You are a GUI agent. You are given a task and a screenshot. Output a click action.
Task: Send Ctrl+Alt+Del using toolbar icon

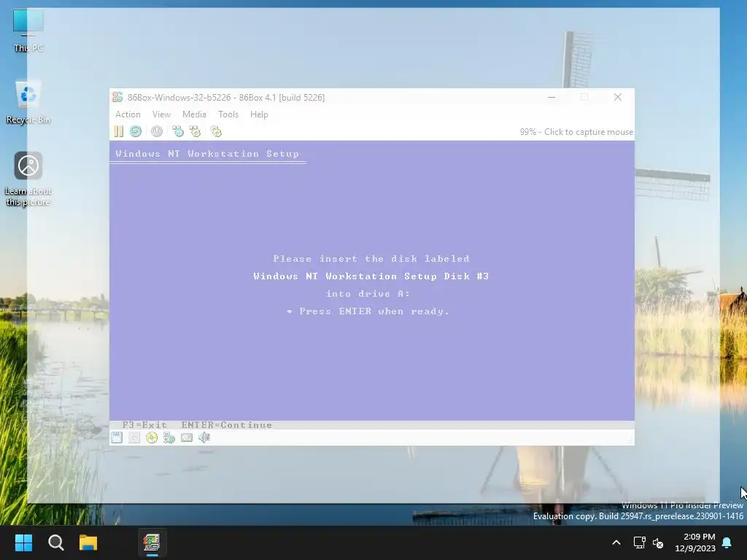[178, 131]
